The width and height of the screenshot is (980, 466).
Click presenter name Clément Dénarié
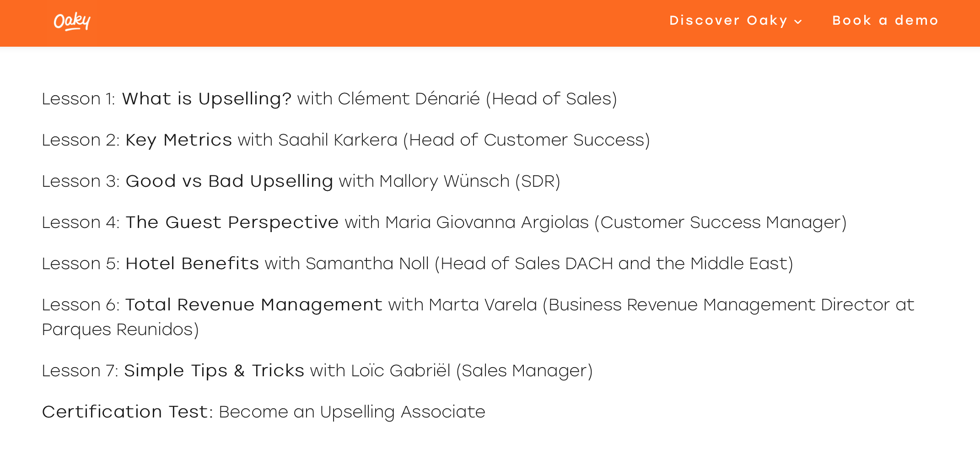pos(409,99)
